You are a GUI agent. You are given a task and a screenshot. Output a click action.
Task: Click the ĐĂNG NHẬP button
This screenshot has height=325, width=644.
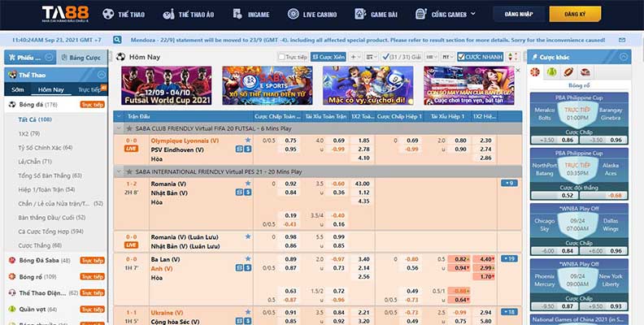coord(519,14)
